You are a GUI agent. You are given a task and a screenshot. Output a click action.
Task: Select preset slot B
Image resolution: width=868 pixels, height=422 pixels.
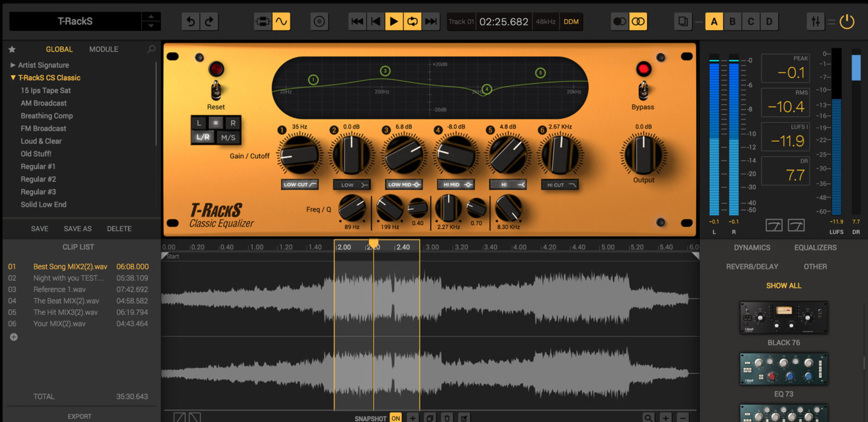point(732,21)
